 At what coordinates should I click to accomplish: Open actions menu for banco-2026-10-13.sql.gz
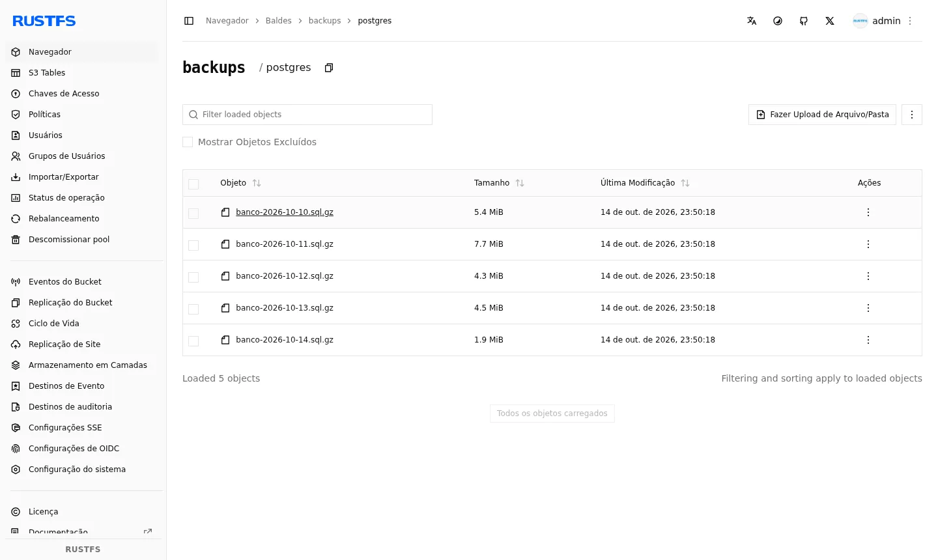[x=868, y=308]
